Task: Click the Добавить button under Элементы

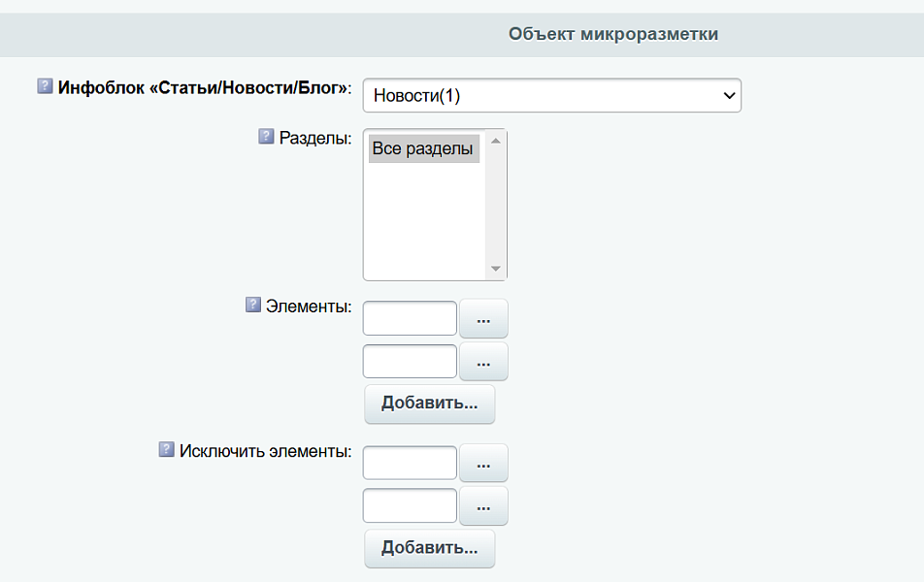Action: click(x=429, y=404)
